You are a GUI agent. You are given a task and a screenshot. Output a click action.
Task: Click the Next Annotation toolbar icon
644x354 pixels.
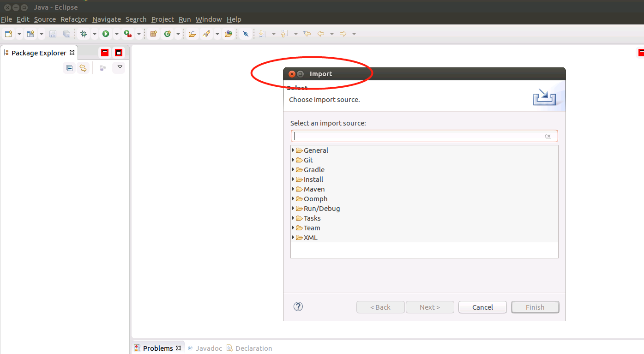click(x=262, y=34)
